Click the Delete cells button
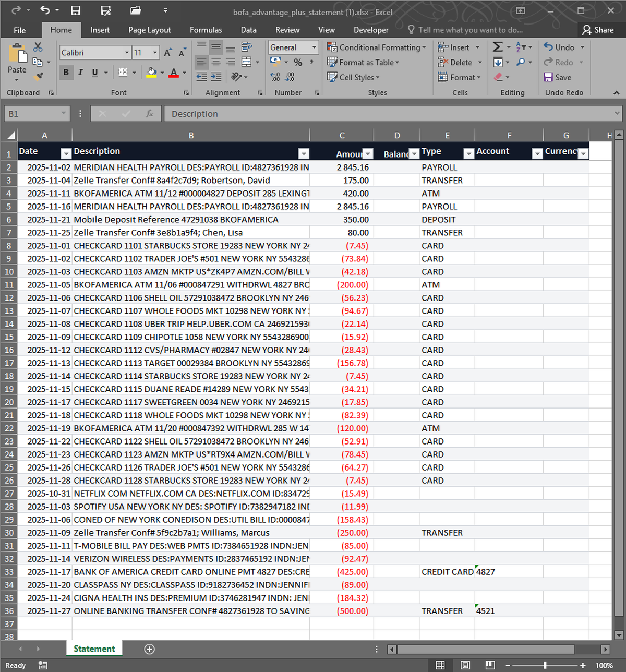The height and width of the screenshot is (672, 626). click(460, 62)
